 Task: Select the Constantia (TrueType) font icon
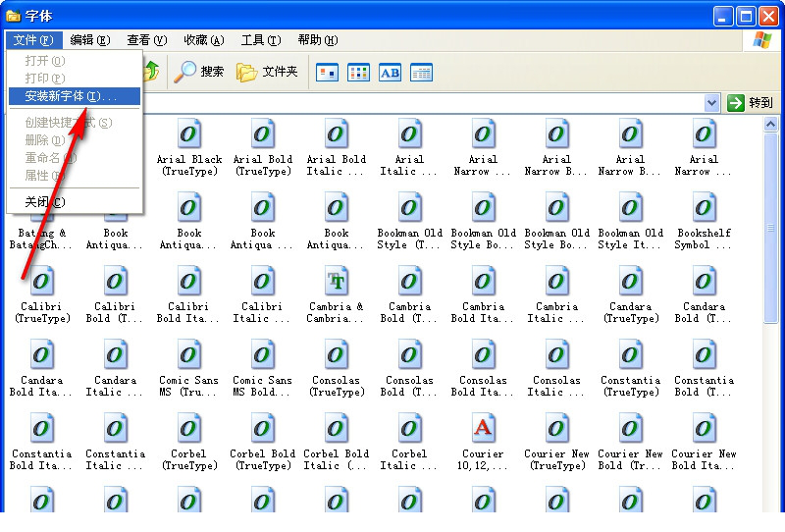coord(630,355)
